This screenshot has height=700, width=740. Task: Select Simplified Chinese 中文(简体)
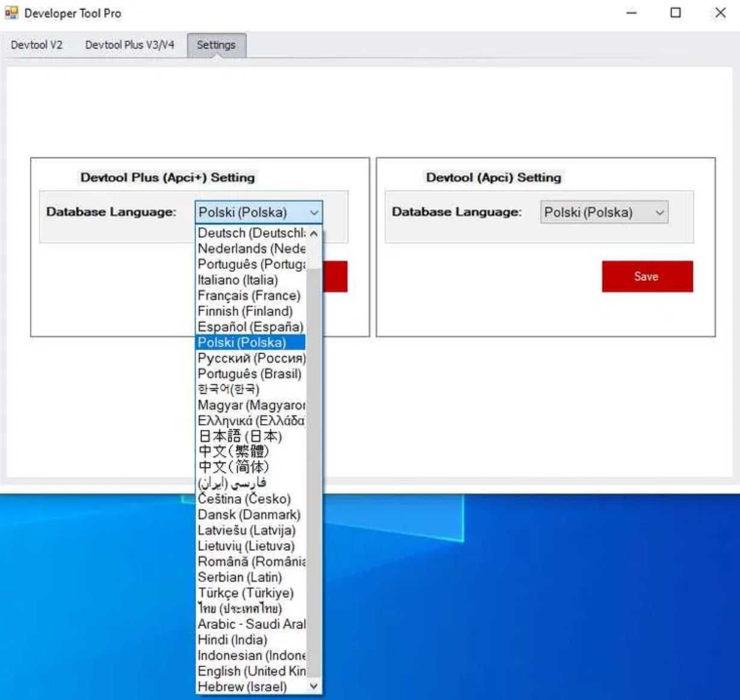[251, 467]
